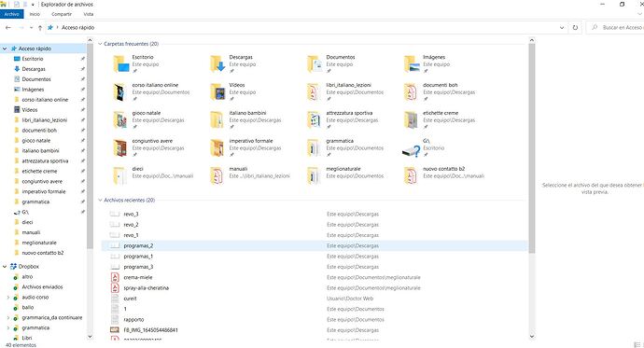Select the programas_2 recent file
Viewport: 644px width, 348px height.
click(x=315, y=245)
